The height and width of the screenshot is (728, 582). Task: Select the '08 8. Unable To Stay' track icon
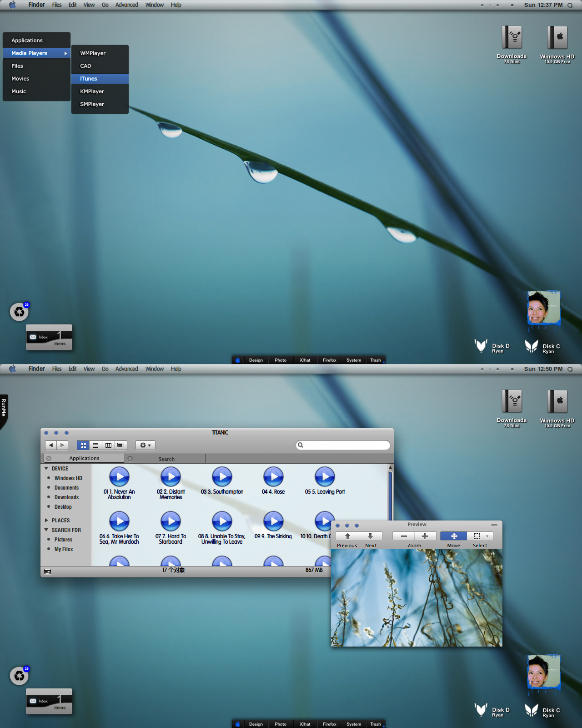point(222,521)
